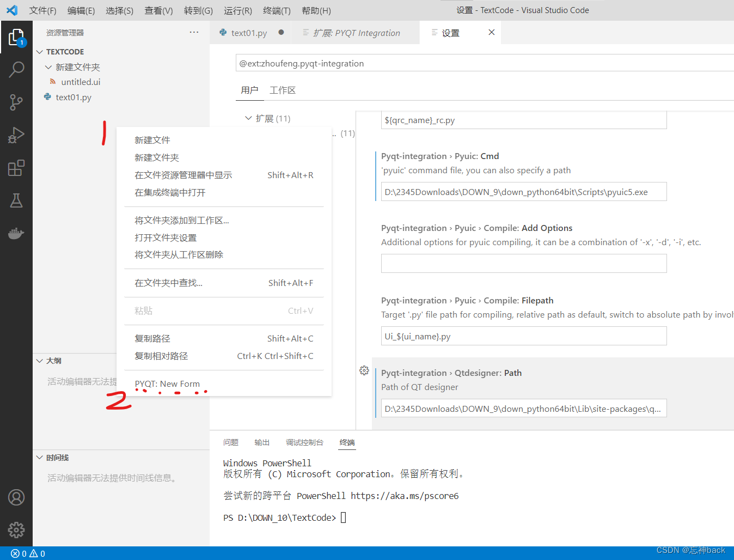Open Explorer more actions ellipsis
This screenshot has width=734, height=560.
194,33
